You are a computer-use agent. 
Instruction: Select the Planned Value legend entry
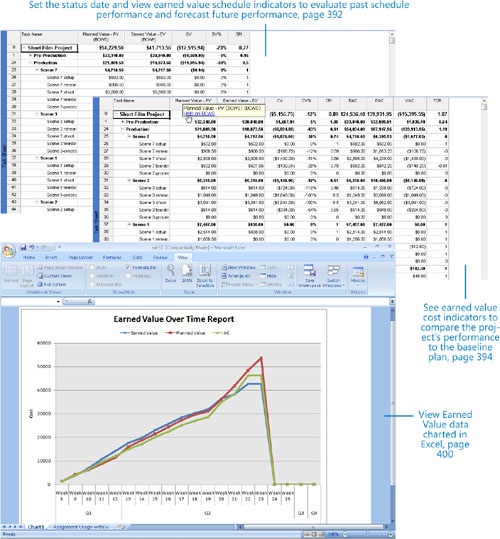click(186, 333)
